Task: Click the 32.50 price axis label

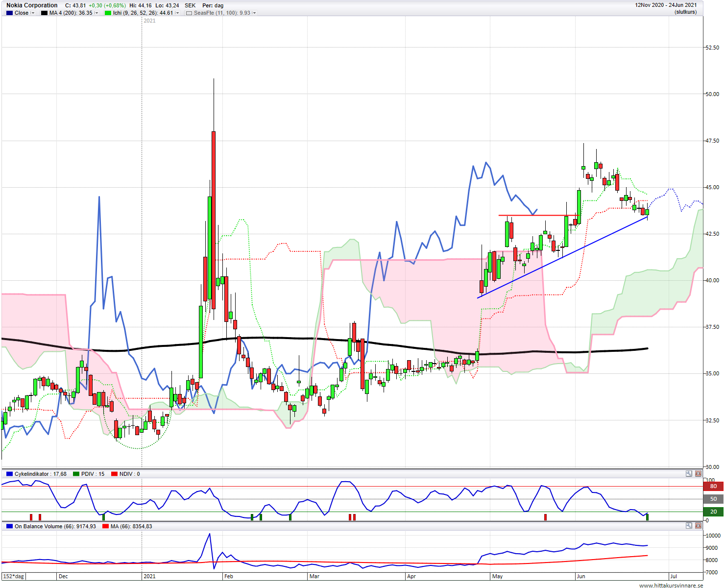Action: pyautogui.click(x=712, y=420)
